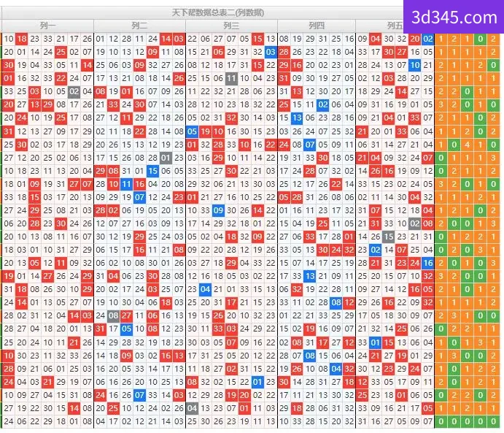This screenshot has height=433, width=504.
Task: Click the gray 15 cell
Action: point(389,237)
